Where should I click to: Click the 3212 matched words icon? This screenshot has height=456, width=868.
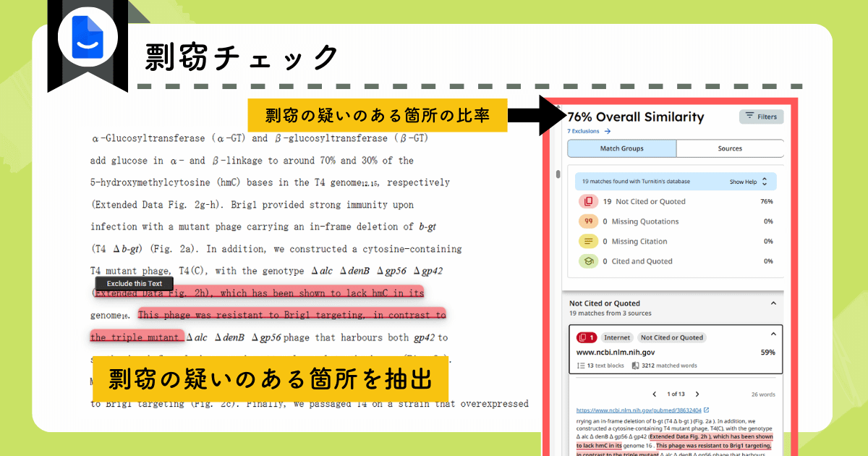(636, 366)
